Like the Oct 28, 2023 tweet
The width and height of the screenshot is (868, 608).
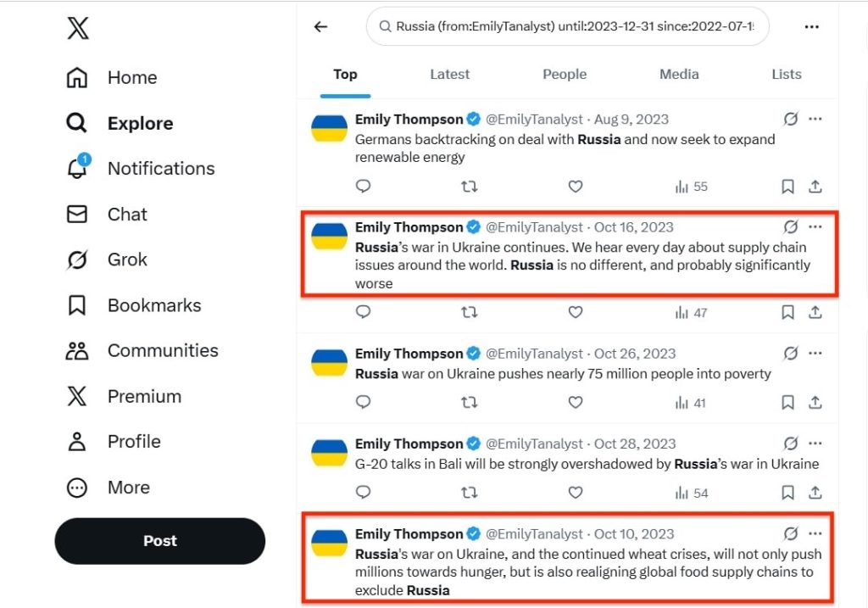coord(576,493)
